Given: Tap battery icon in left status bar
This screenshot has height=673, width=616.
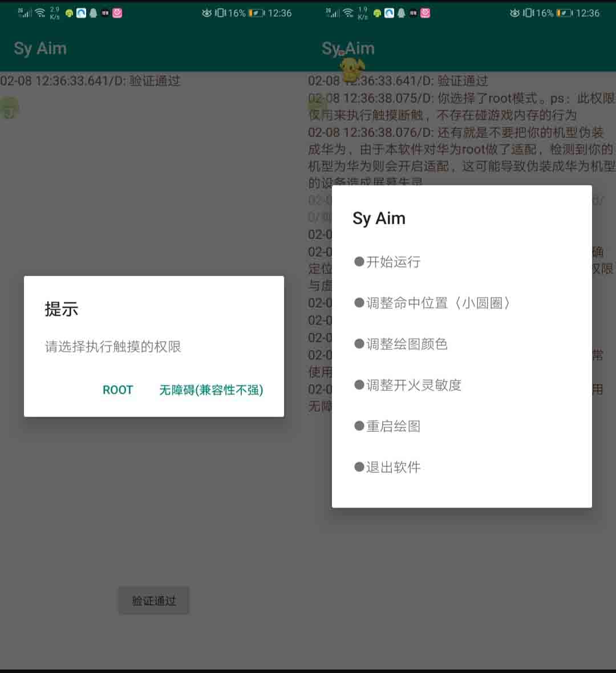Looking at the screenshot, I should pos(257,13).
